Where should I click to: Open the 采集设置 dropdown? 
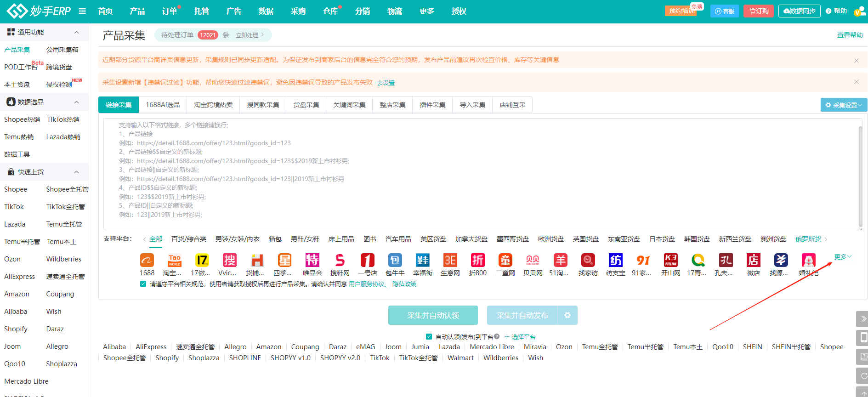(x=844, y=105)
